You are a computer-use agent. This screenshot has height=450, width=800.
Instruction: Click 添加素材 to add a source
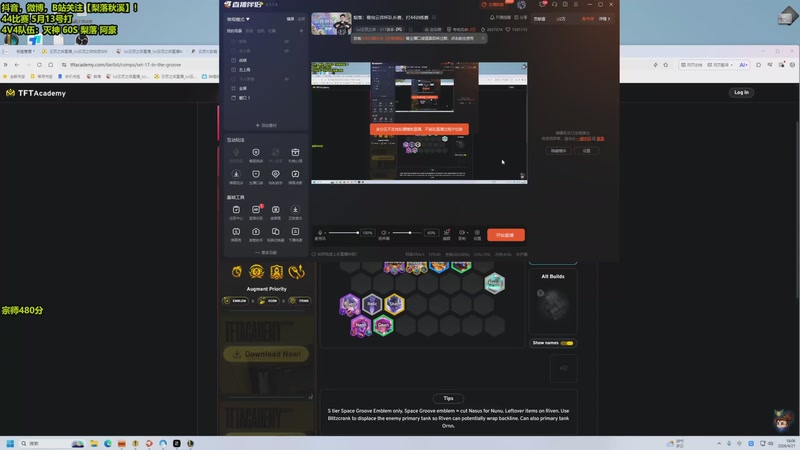click(266, 125)
